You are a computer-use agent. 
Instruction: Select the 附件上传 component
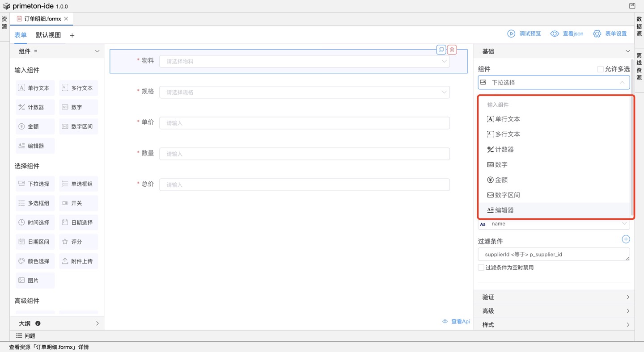click(78, 261)
